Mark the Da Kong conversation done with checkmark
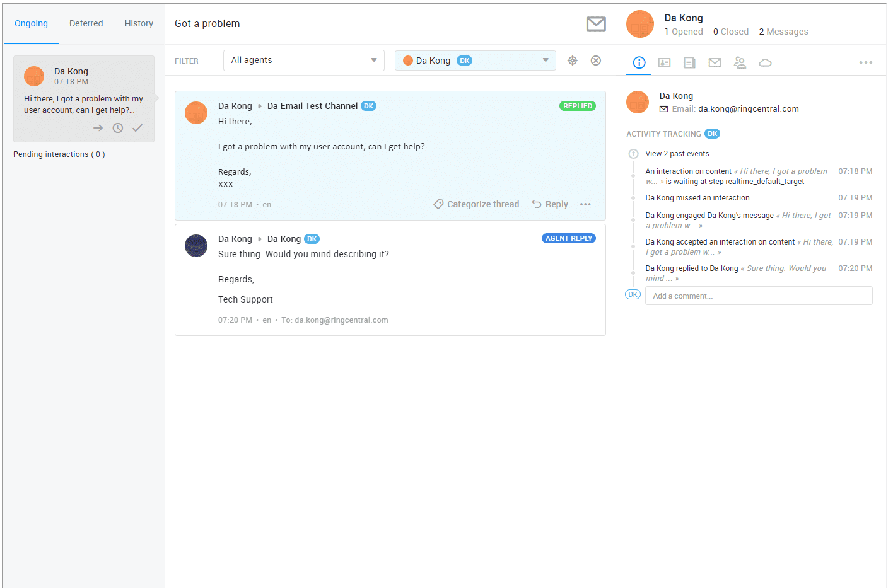Image resolution: width=893 pixels, height=588 pixels. (x=137, y=128)
